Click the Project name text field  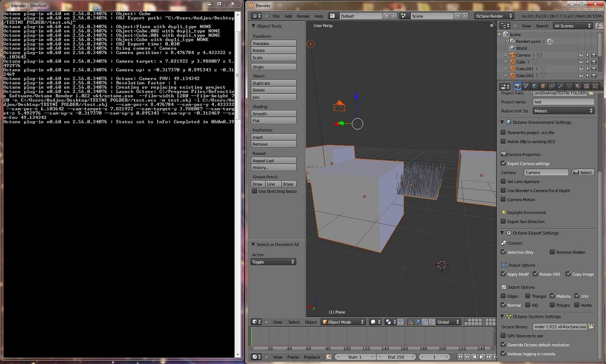[x=563, y=102]
